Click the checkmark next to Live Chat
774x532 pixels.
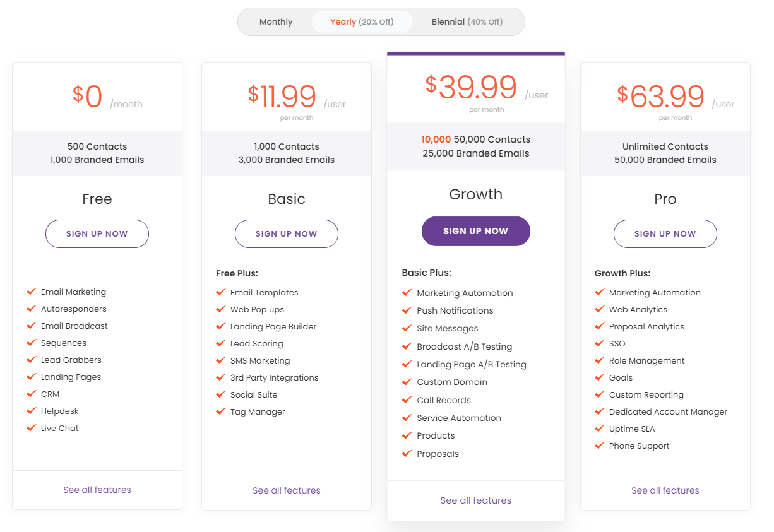pyautogui.click(x=31, y=428)
